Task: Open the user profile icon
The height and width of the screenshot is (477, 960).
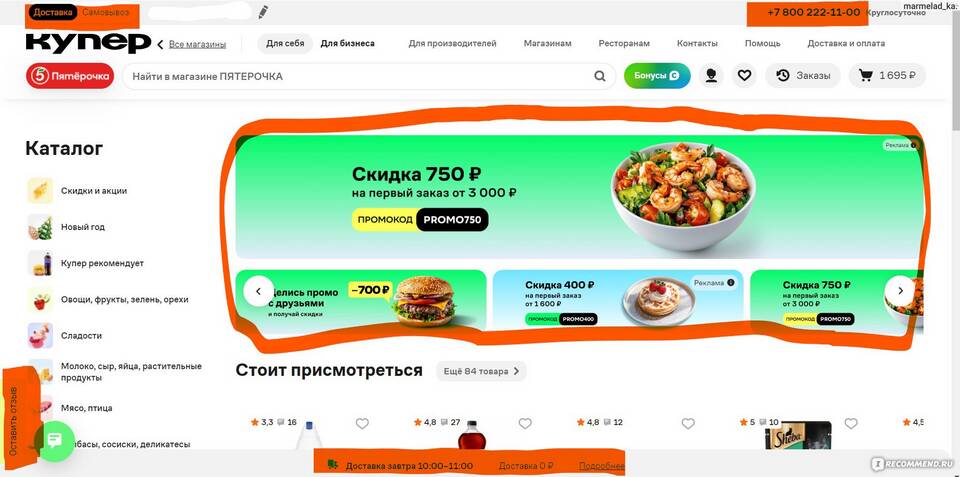Action: [711, 75]
